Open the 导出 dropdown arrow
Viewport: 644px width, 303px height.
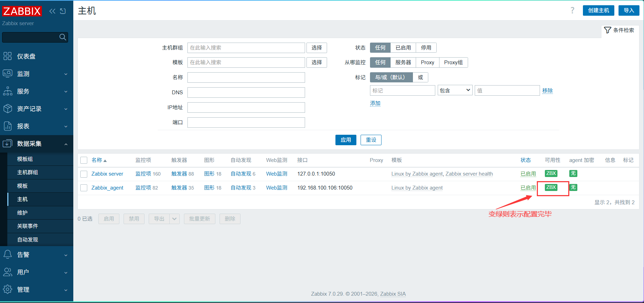[x=175, y=219]
